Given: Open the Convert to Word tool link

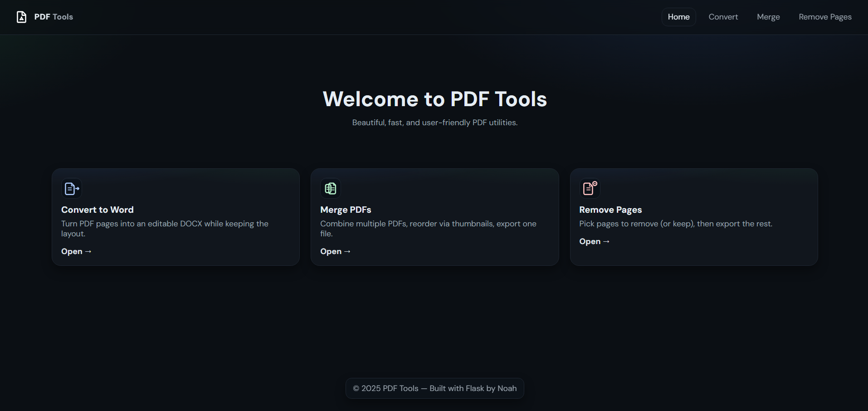Looking at the screenshot, I should [76, 251].
